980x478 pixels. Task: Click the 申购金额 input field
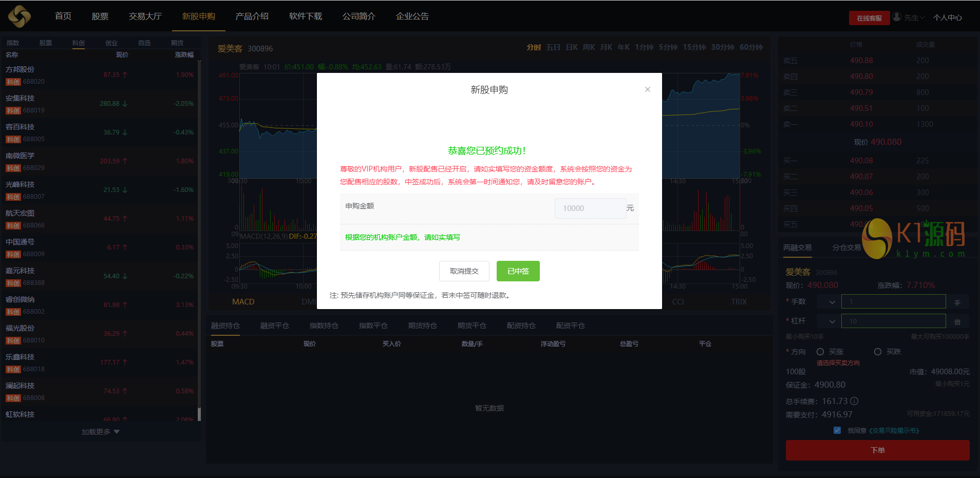[x=591, y=208]
